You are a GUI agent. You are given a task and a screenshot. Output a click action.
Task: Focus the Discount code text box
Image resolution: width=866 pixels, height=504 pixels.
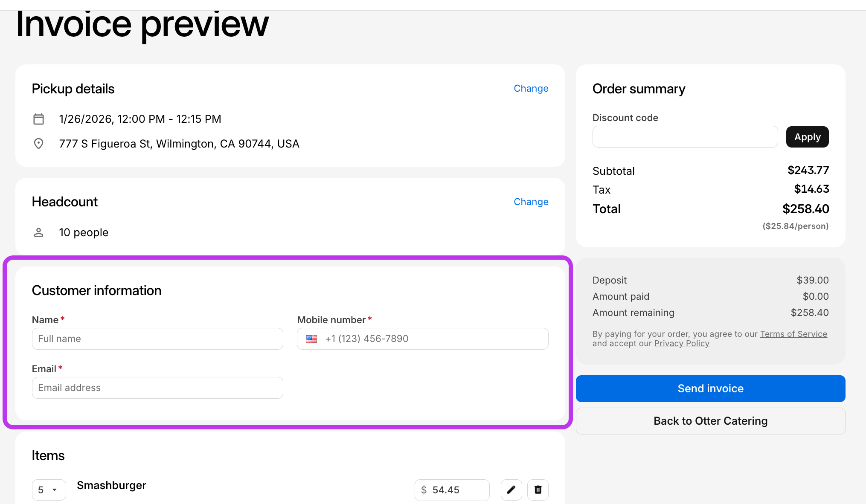685,137
